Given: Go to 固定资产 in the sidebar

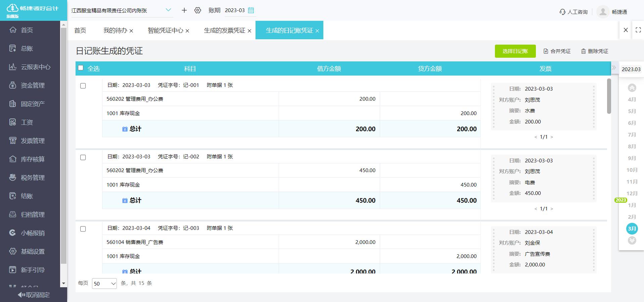Looking at the screenshot, I should coord(33,104).
